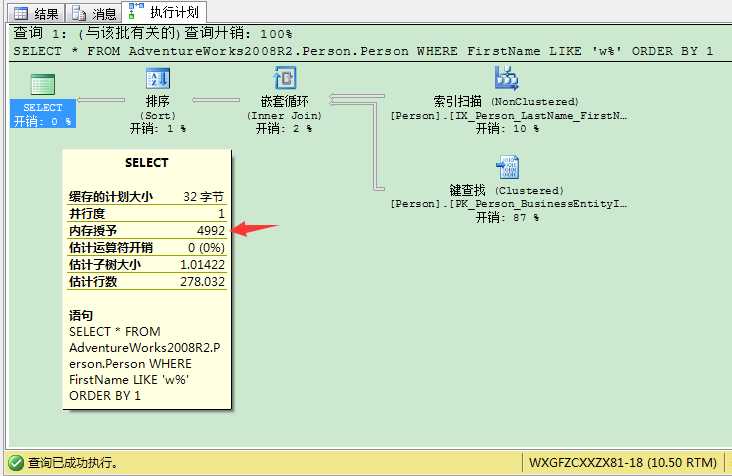Click the 内存授予 4992 row
This screenshot has height=476, width=732.
(x=147, y=231)
